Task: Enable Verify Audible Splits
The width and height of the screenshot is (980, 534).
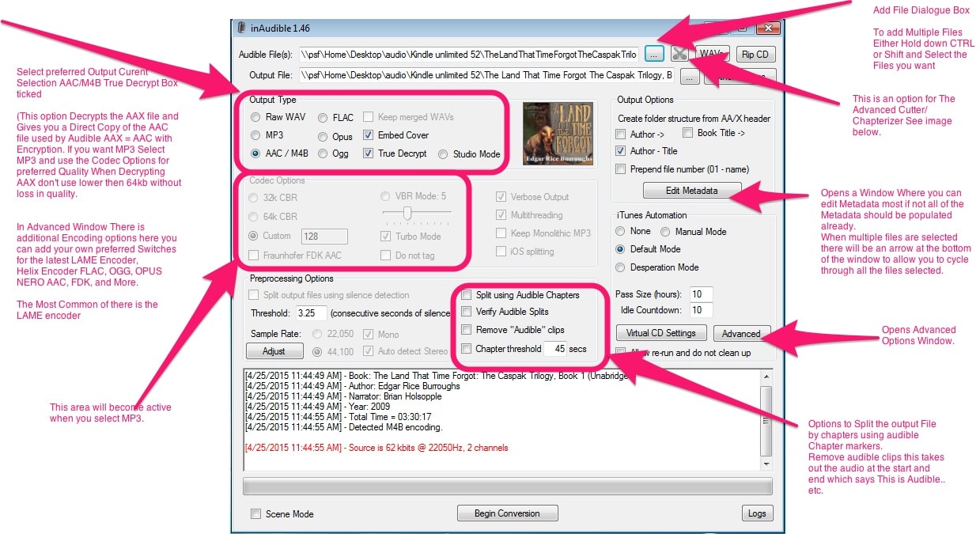Action: click(467, 312)
